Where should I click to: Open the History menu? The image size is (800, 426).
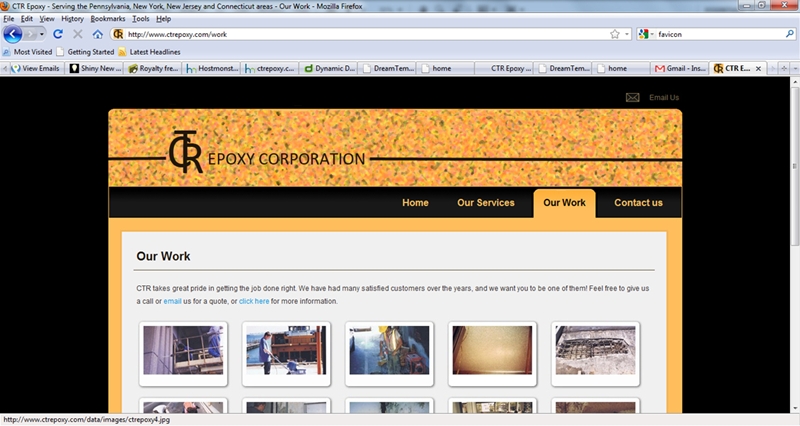(72, 19)
